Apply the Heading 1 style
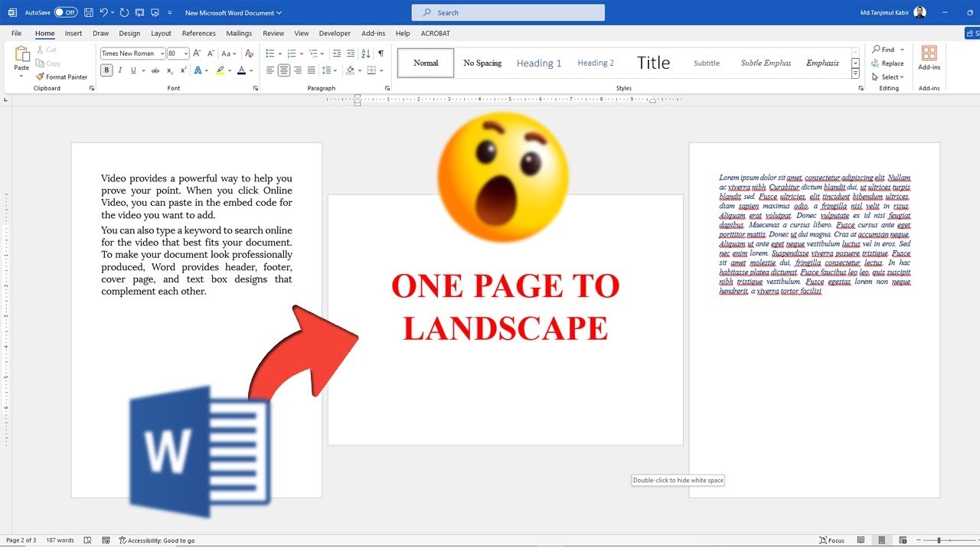980x551 pixels. pyautogui.click(x=538, y=64)
